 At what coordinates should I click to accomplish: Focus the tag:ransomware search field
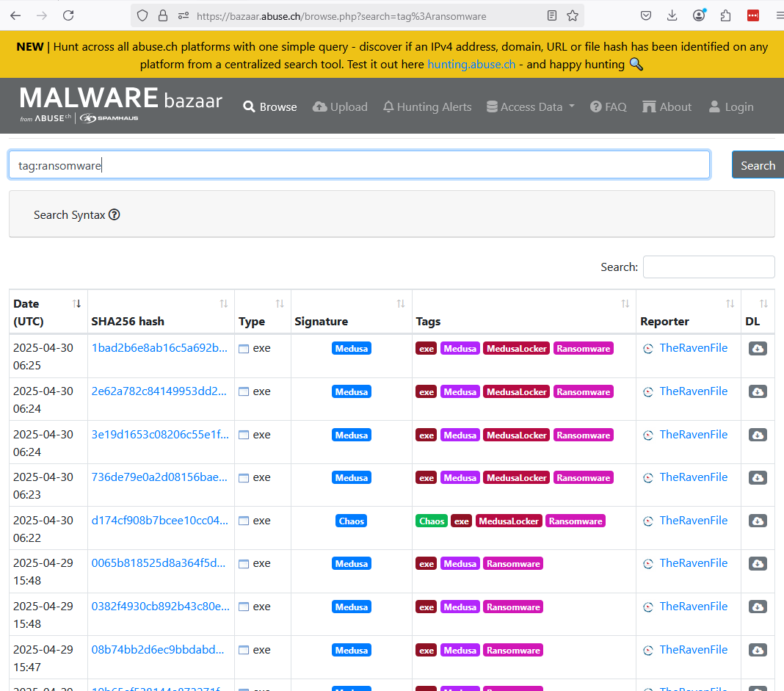(360, 165)
